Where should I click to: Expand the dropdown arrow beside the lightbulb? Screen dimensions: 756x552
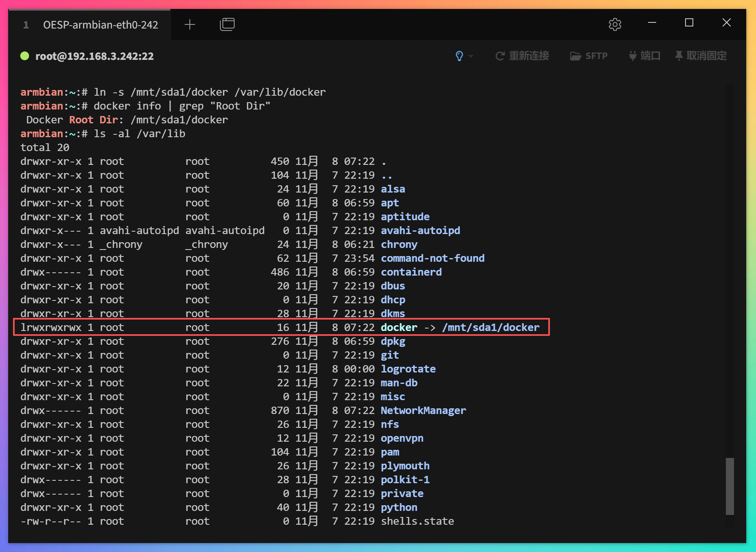click(471, 56)
